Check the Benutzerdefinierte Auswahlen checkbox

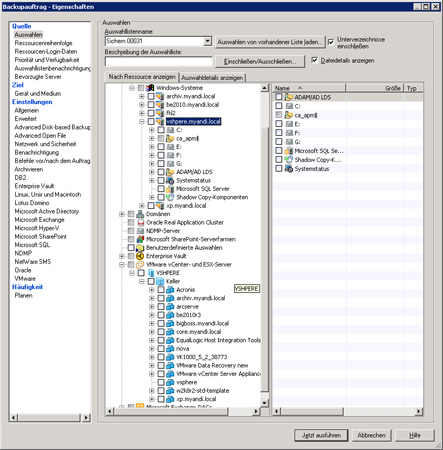click(131, 248)
